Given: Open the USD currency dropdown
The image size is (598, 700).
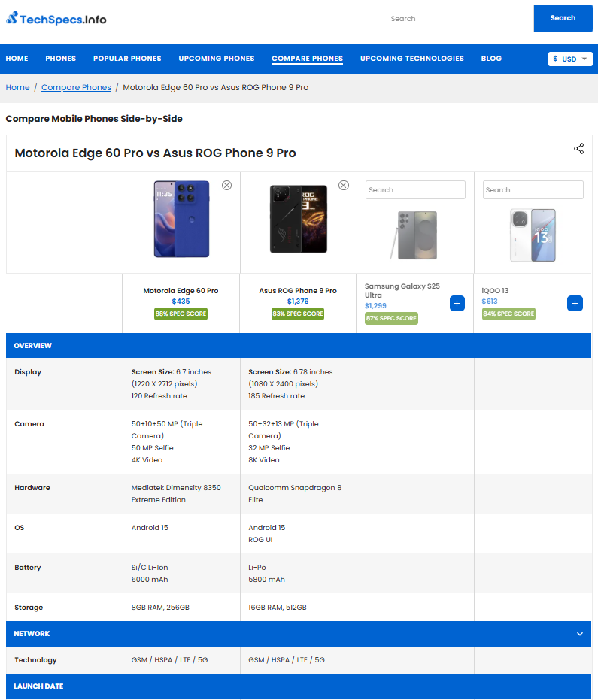Looking at the screenshot, I should [x=570, y=59].
